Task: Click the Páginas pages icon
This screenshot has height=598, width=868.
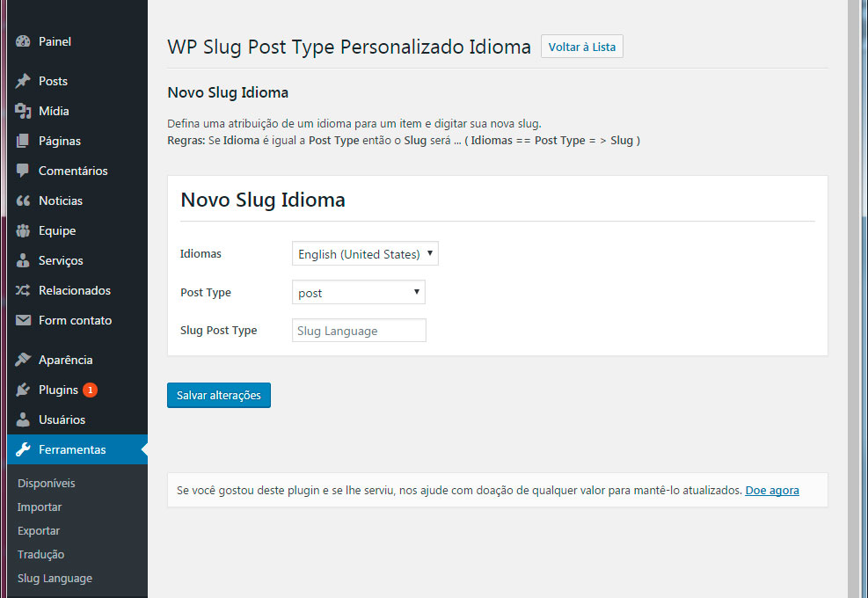Action: tap(24, 141)
